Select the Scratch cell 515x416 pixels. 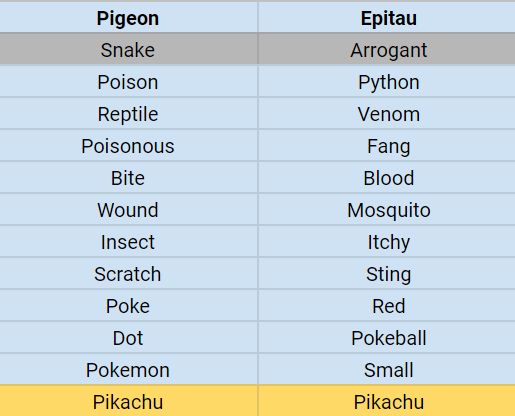(x=128, y=274)
